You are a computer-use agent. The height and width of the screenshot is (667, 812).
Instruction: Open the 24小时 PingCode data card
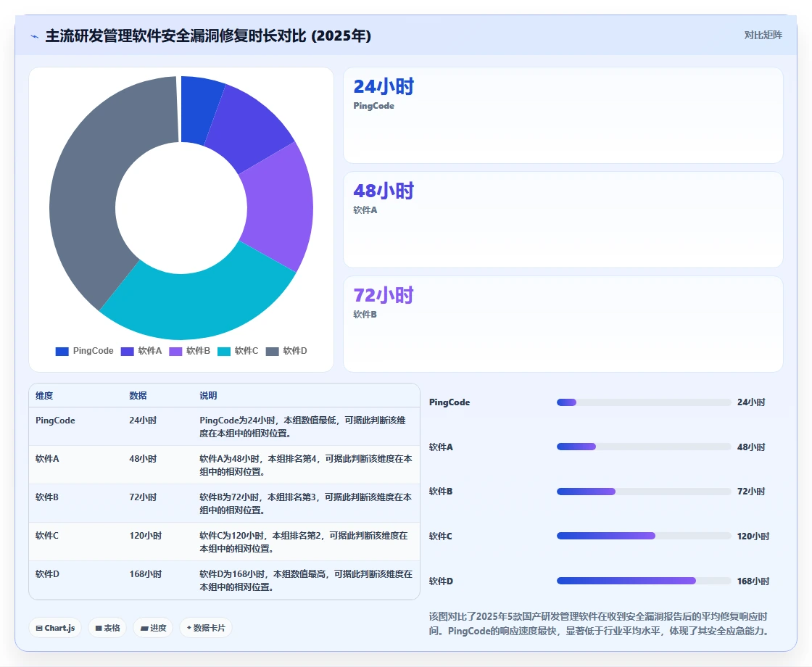(563, 115)
